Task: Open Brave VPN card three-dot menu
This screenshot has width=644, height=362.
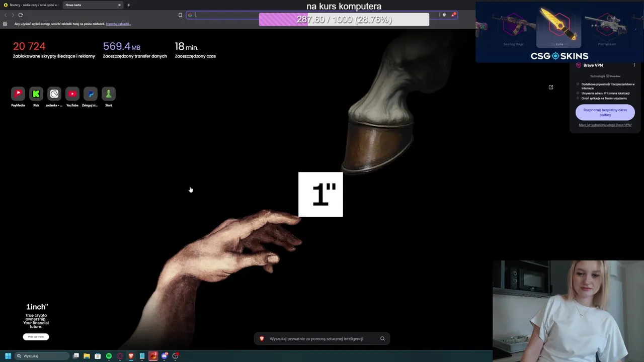Action: coord(634,65)
